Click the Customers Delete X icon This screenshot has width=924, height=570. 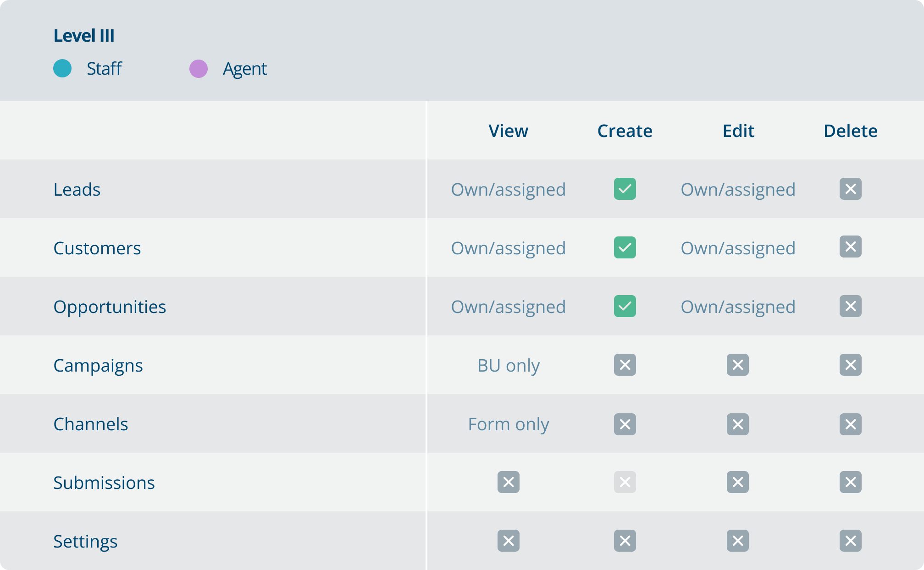click(x=850, y=247)
